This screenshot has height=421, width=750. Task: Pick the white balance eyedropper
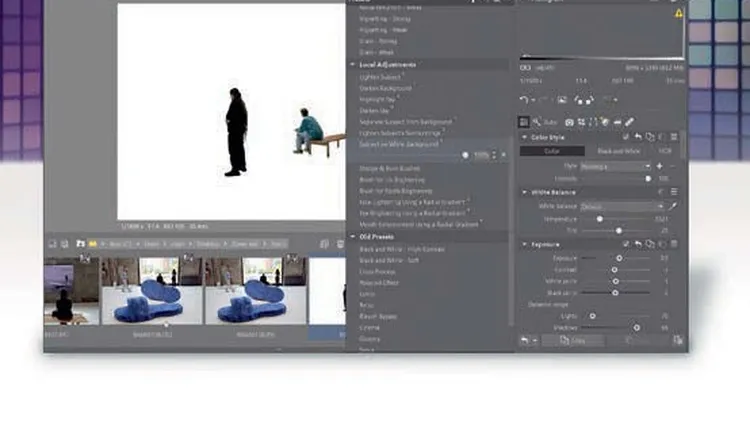(673, 207)
